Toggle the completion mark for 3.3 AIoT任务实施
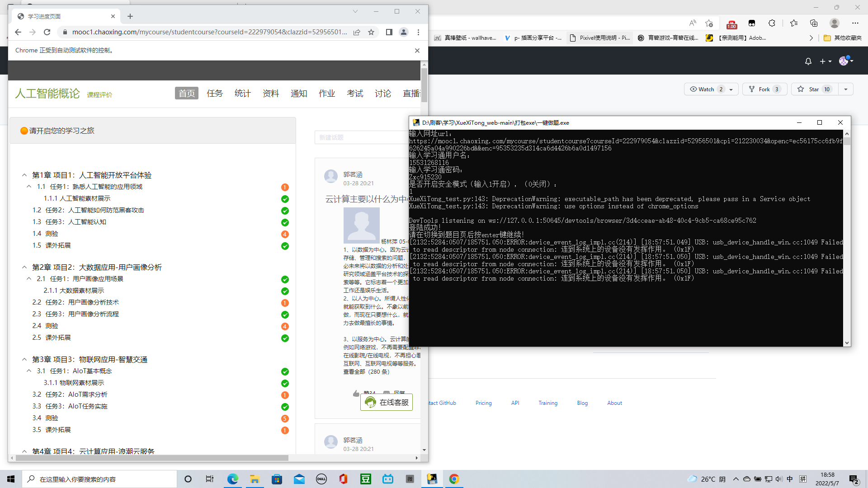868x488 pixels. (x=285, y=407)
